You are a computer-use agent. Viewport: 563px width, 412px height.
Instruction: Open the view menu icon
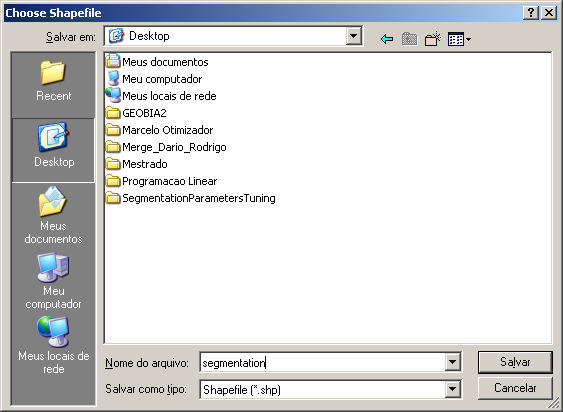coord(459,38)
